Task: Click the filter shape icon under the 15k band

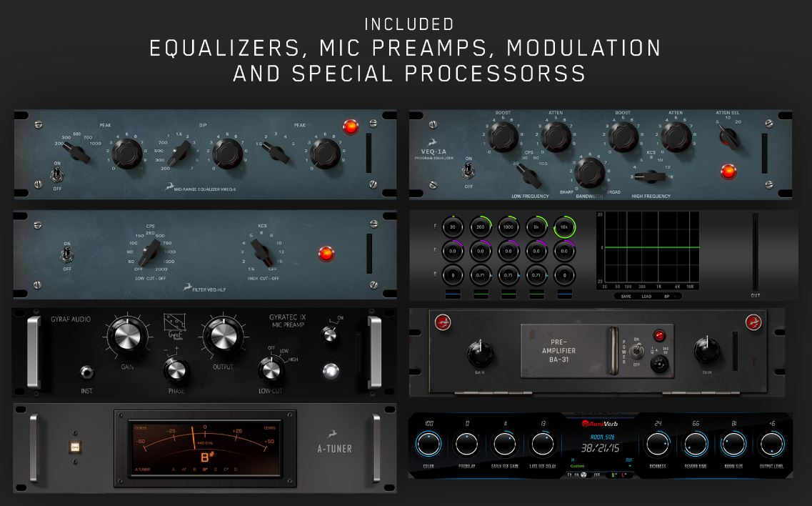Action: (564, 294)
